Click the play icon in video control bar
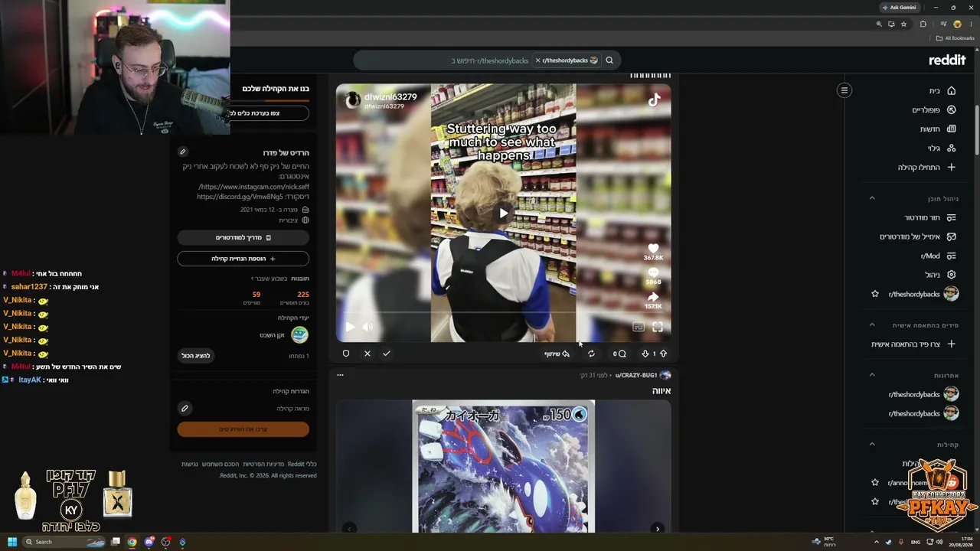 (x=350, y=327)
